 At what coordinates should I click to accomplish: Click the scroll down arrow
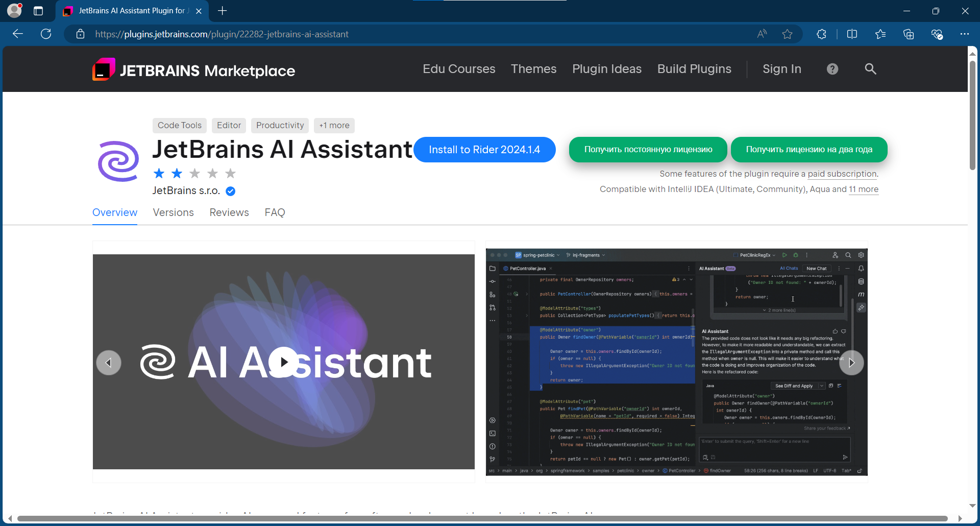(972, 506)
